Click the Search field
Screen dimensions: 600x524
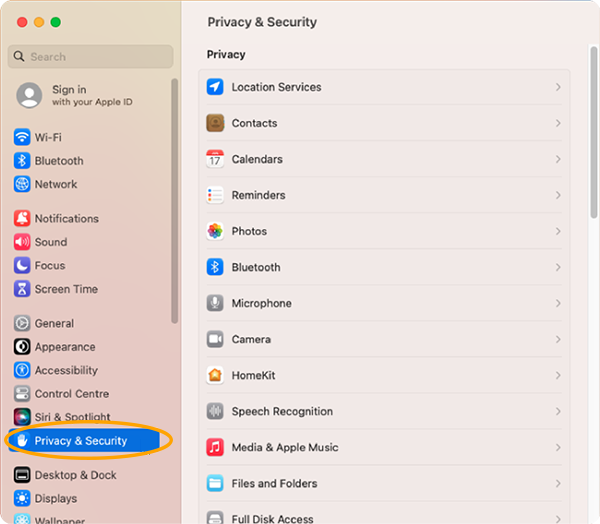click(x=91, y=57)
